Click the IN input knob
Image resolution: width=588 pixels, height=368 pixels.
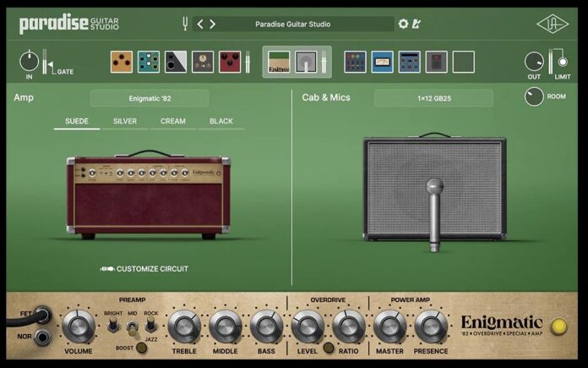[30, 61]
